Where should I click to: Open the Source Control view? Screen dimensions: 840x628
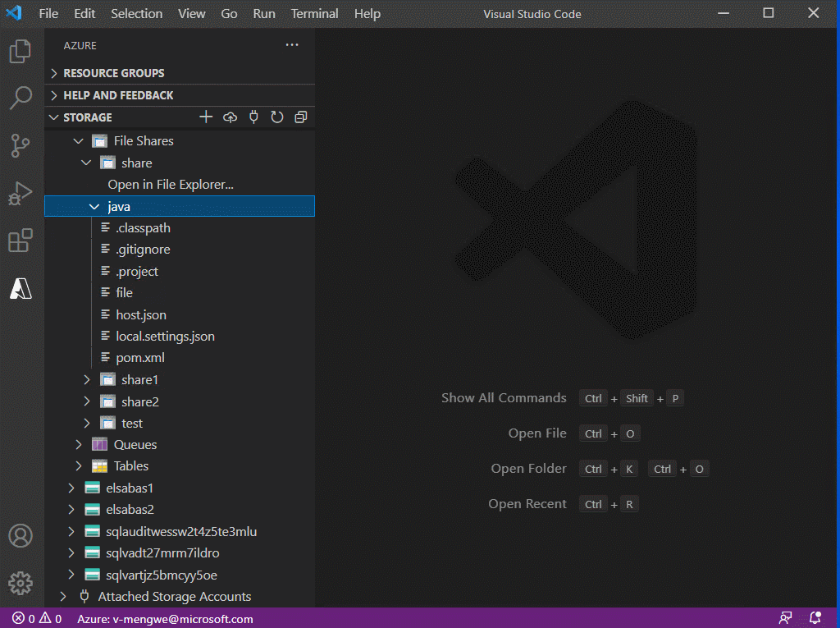coord(21,145)
